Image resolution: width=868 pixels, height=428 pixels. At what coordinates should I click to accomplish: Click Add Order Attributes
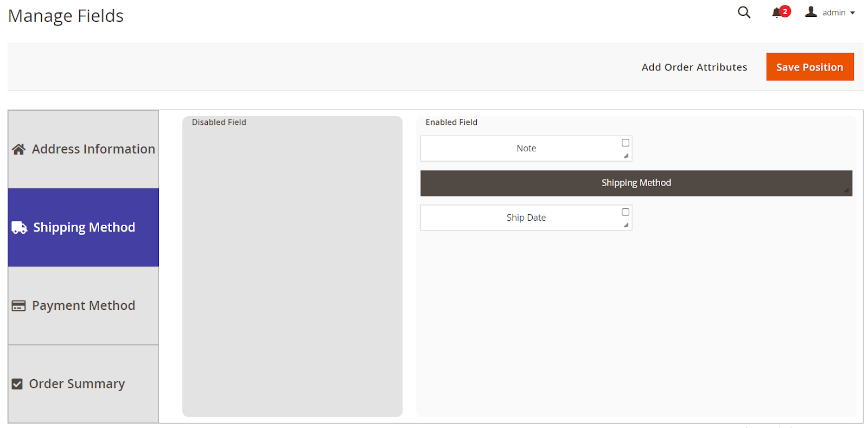point(694,67)
